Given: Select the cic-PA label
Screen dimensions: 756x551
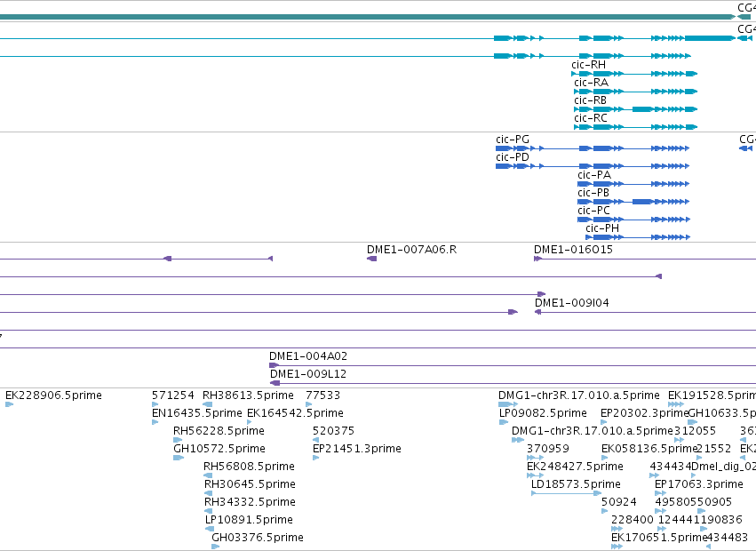Looking at the screenshot, I should pos(594,175).
